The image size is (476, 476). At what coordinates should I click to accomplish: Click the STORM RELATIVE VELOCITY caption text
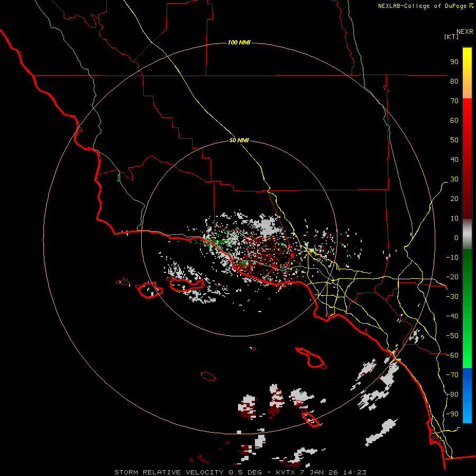click(x=169, y=472)
